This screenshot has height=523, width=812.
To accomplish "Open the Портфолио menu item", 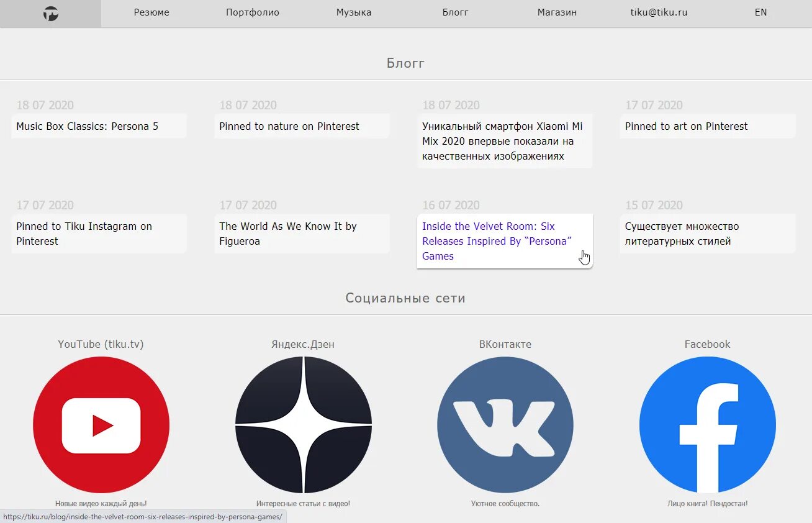I will point(253,12).
